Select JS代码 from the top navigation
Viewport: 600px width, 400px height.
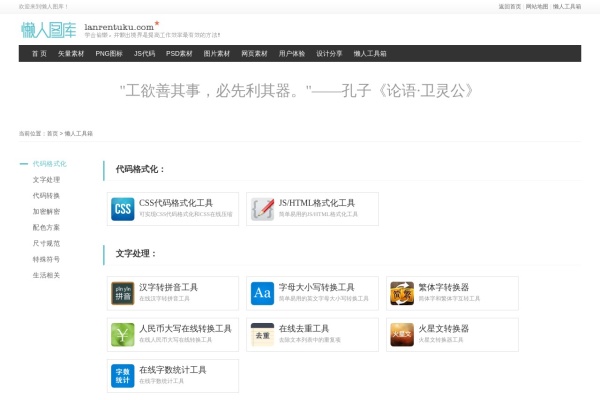[144, 54]
